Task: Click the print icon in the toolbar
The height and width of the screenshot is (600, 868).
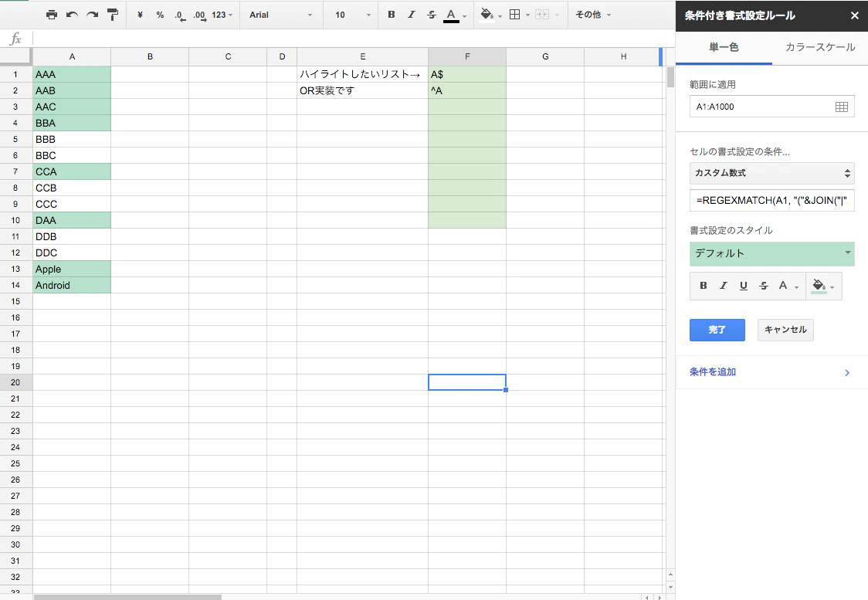Action: 52,15
